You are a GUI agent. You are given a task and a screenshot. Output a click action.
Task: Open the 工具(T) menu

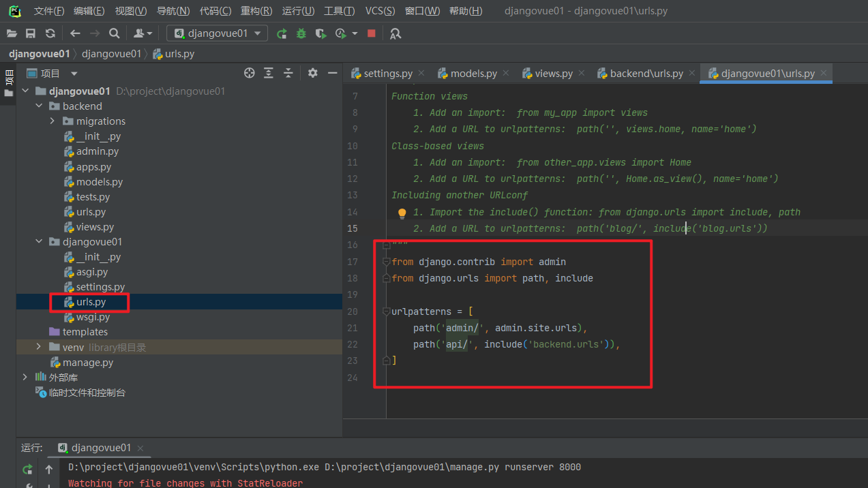[339, 11]
